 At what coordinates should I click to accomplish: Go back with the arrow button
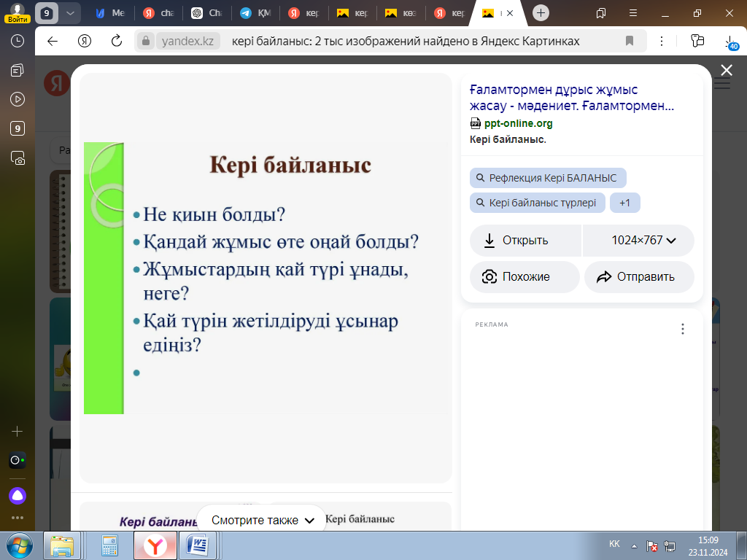pyautogui.click(x=53, y=41)
